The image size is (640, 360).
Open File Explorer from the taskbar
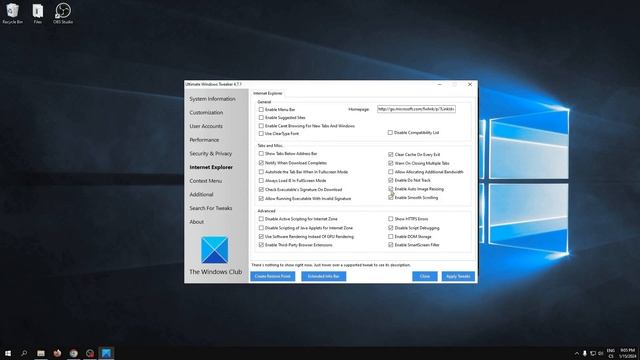click(41, 353)
